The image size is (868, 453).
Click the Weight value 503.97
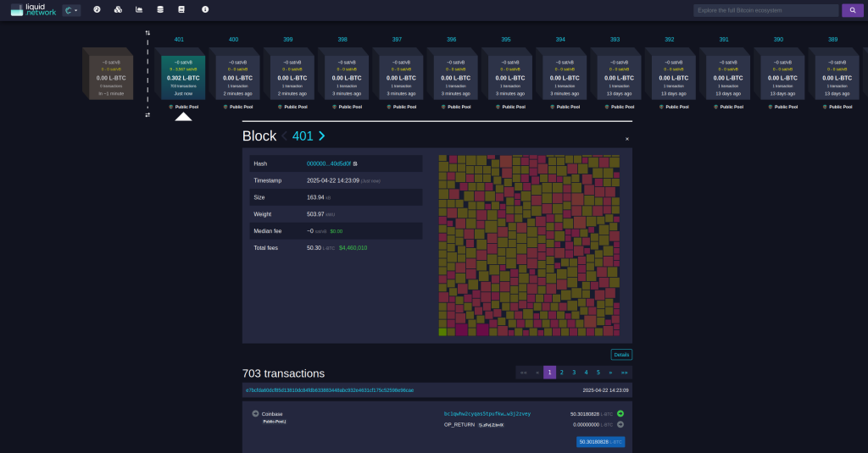coord(315,214)
